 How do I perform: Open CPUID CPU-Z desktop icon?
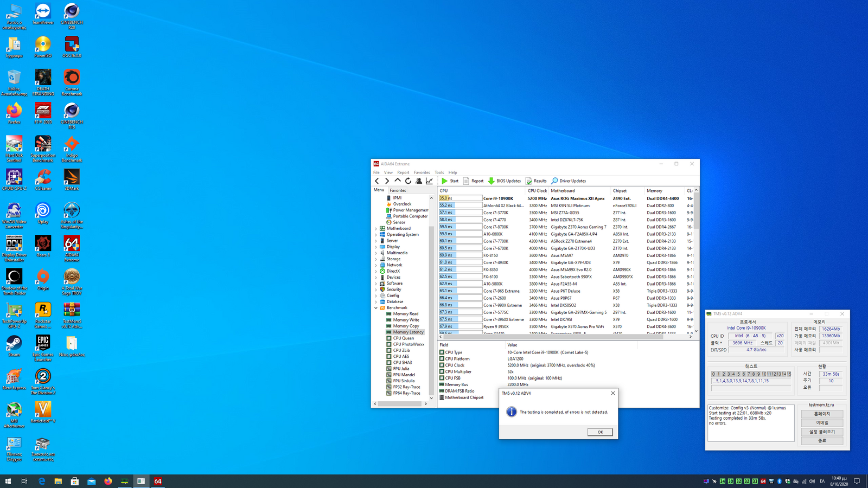click(14, 179)
